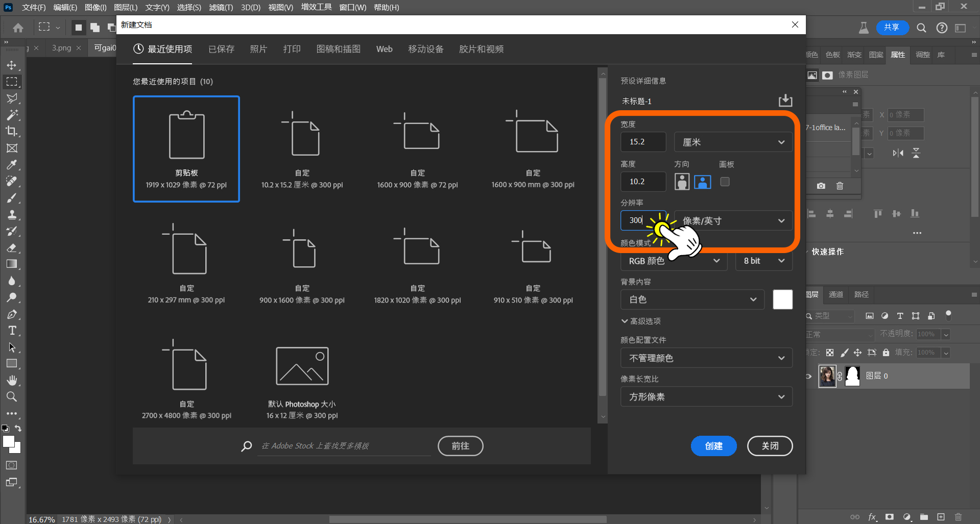Image resolution: width=980 pixels, height=524 pixels.
Task: Switch to the Web tab
Action: 384,49
